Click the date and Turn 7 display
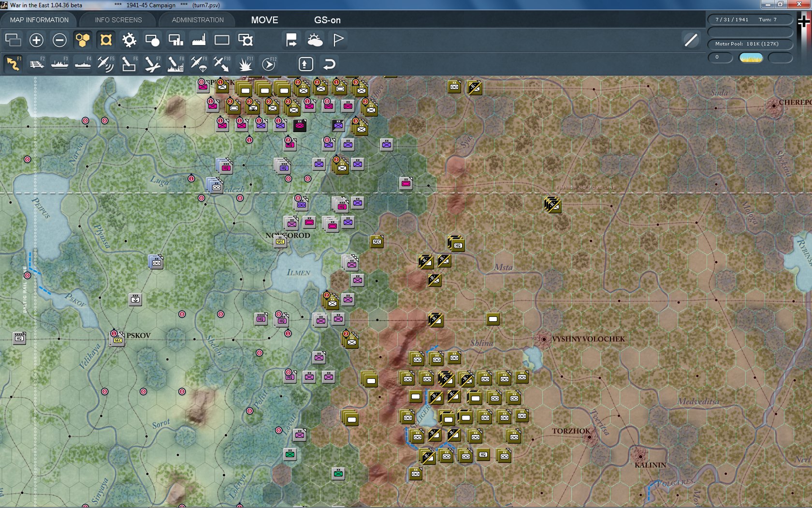Image resolution: width=812 pixels, height=508 pixels. pos(750,19)
